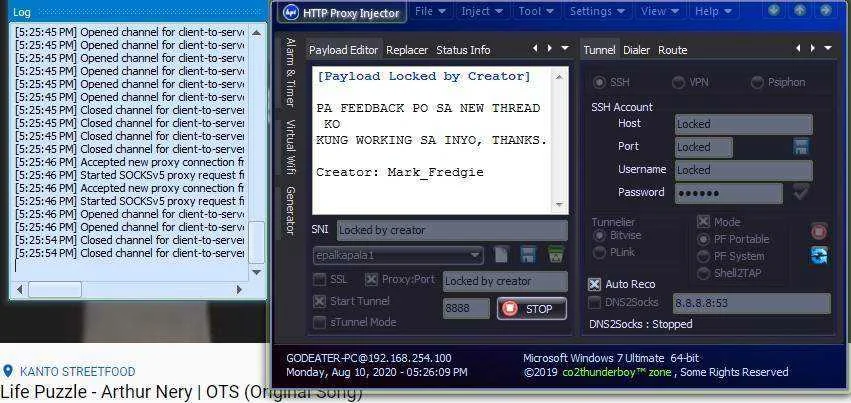The width and height of the screenshot is (851, 403).
Task: Select the SSH radio button
Action: click(x=599, y=82)
